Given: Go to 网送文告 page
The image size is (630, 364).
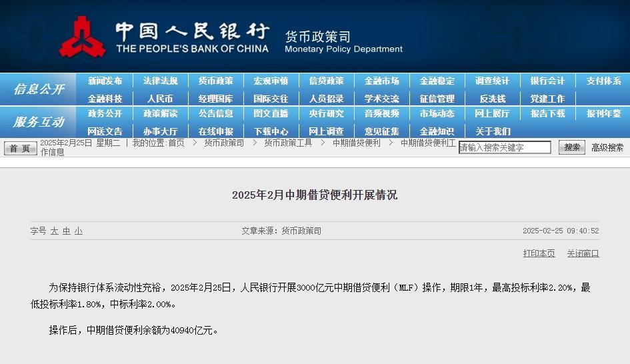Looking at the screenshot, I should (105, 131).
